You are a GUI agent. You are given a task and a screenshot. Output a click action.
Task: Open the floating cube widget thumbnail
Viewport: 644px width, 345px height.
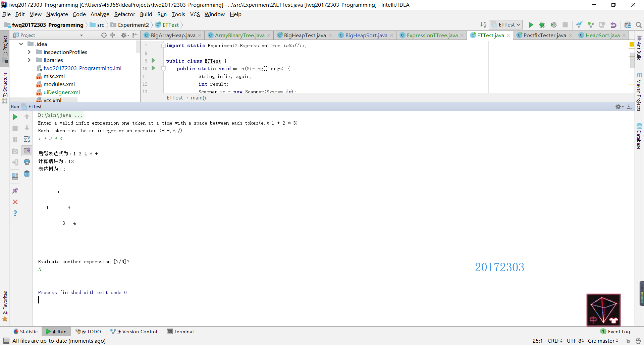[603, 310]
